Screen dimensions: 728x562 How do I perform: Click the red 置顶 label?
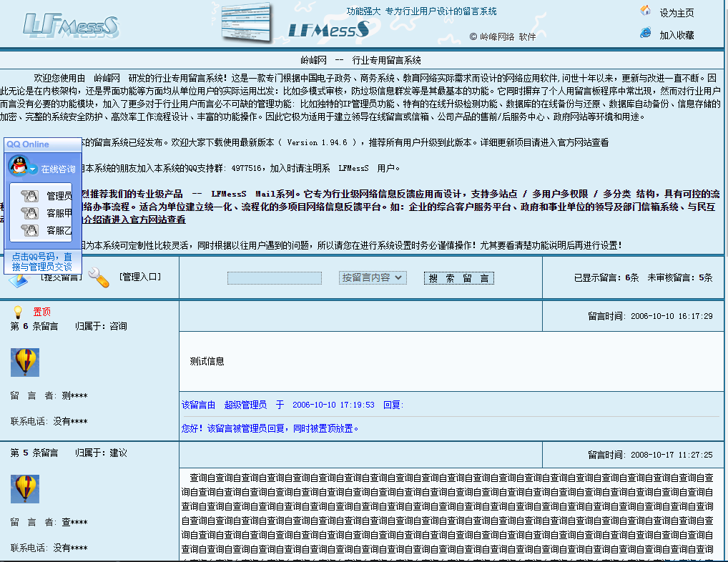(x=41, y=312)
